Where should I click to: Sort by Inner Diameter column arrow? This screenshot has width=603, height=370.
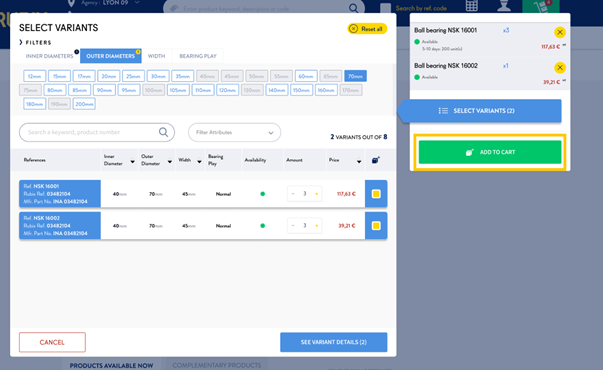pyautogui.click(x=132, y=162)
